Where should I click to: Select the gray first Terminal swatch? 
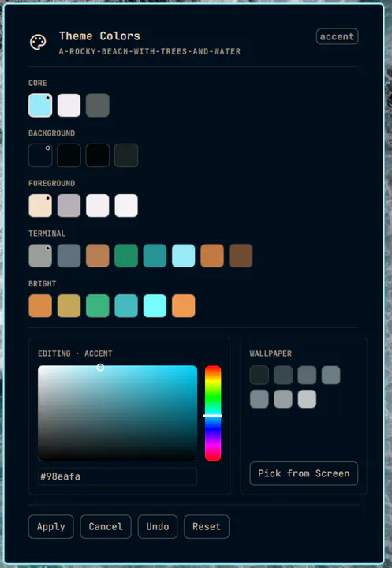pyautogui.click(x=40, y=256)
